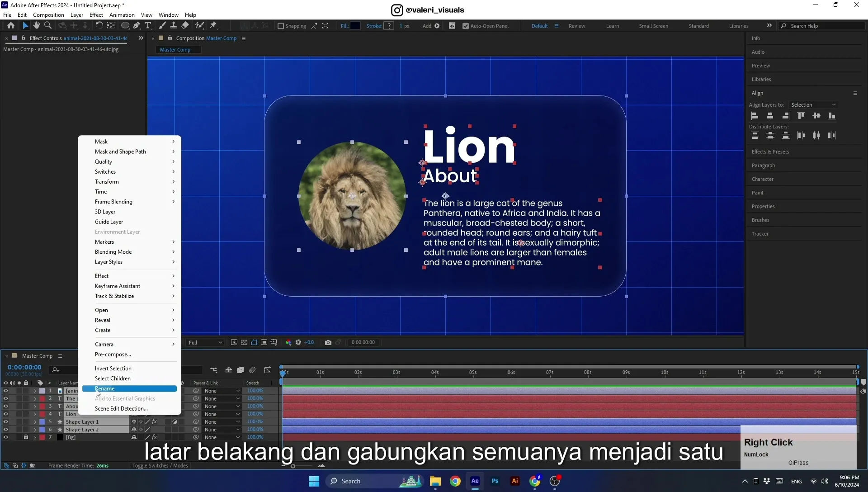
Task: Click align left edges icon
Action: [755, 116]
